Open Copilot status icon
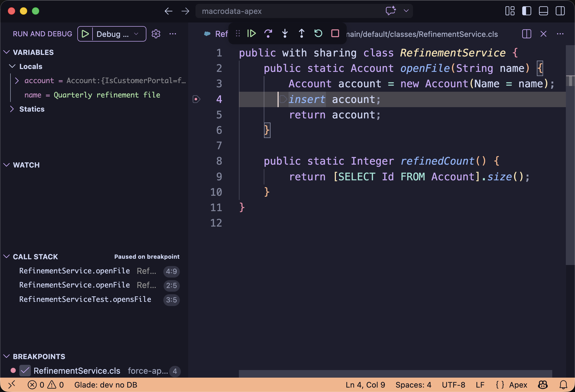 coord(543,385)
